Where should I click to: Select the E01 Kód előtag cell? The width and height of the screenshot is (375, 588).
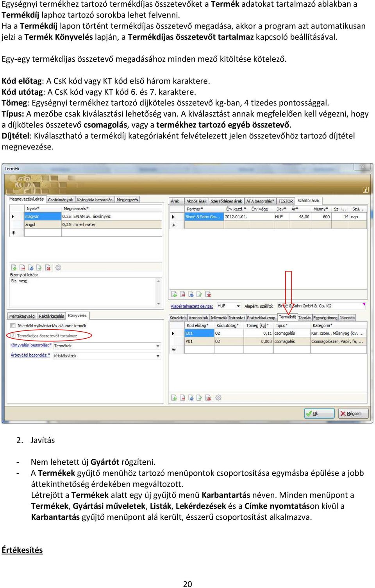(199, 334)
